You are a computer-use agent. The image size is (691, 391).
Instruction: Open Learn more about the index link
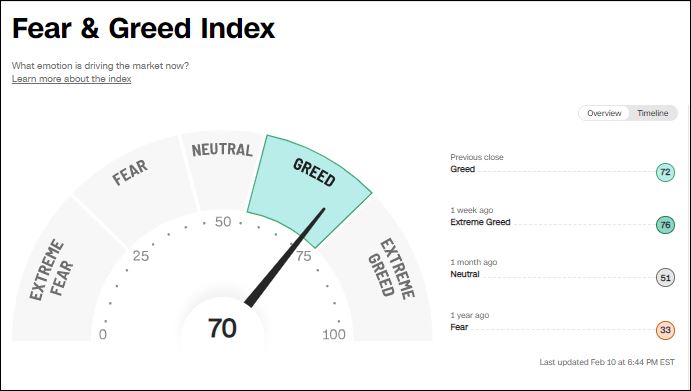point(71,79)
